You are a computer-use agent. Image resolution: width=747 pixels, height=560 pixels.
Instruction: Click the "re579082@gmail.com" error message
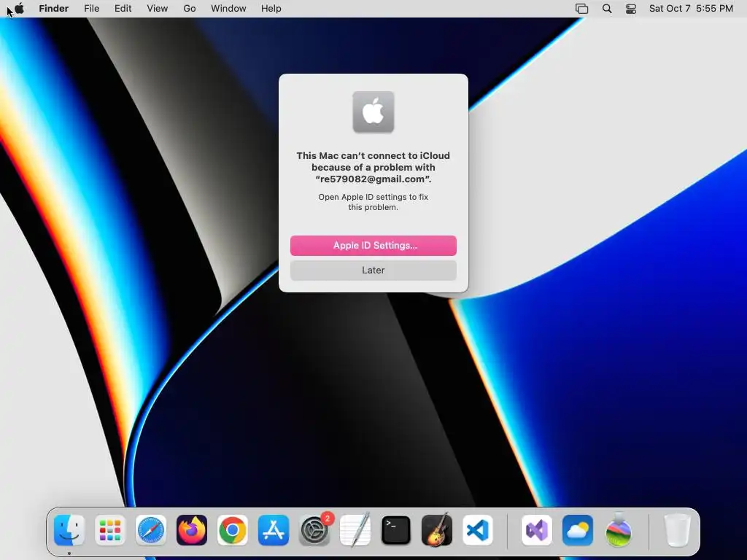[373, 167]
